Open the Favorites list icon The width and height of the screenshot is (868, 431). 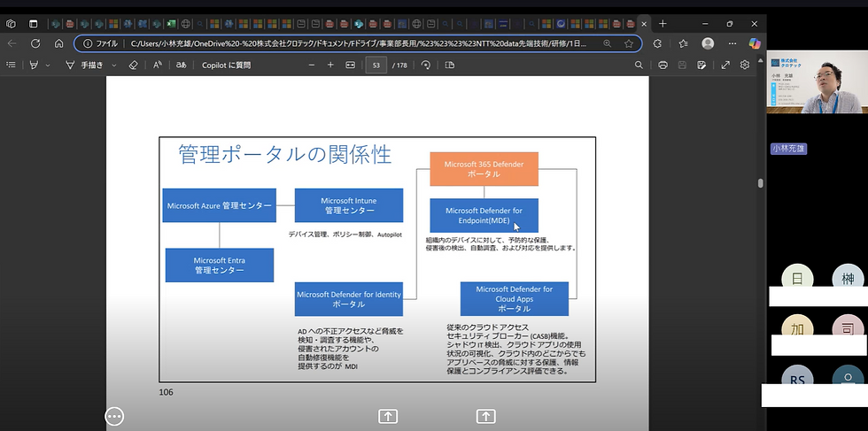pos(683,43)
